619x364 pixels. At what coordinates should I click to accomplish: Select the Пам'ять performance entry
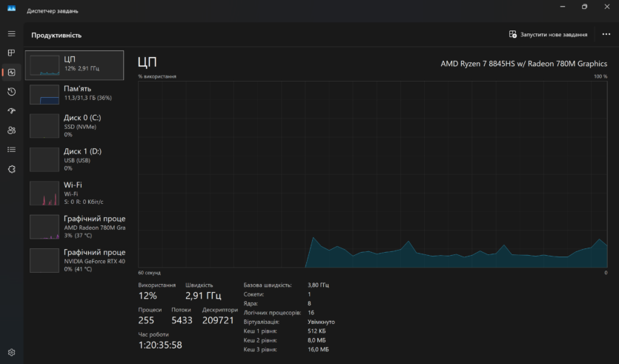point(75,94)
